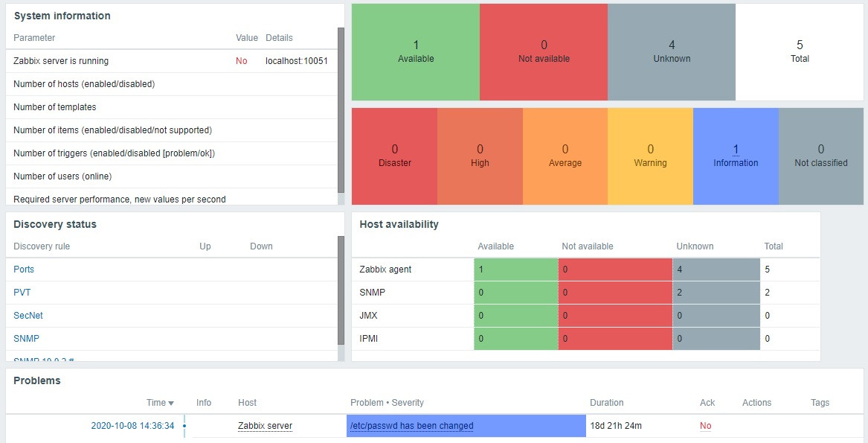Image resolution: width=868 pixels, height=443 pixels.
Task: Select the yellow Warning severity tile
Action: (651, 156)
